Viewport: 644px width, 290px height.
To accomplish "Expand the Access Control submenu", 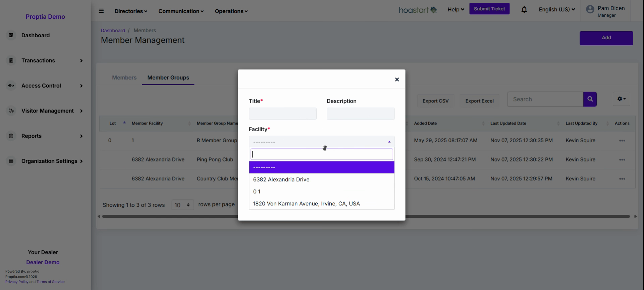I will pos(81,86).
